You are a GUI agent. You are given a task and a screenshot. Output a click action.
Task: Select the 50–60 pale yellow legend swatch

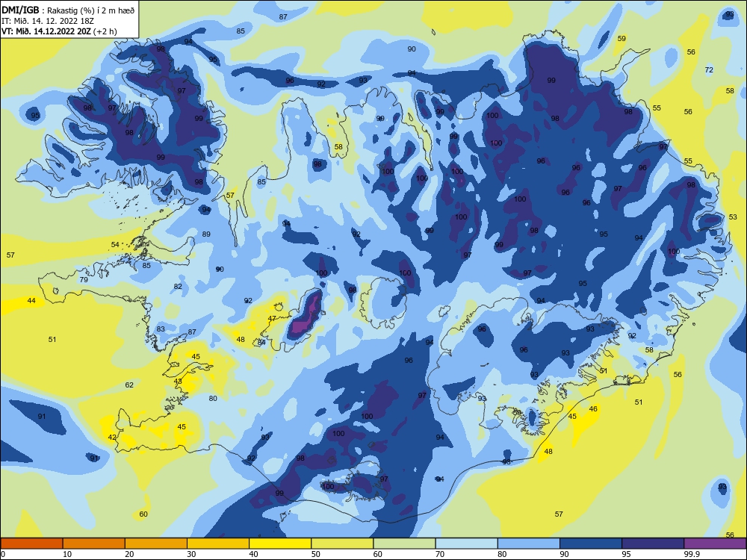click(342, 544)
